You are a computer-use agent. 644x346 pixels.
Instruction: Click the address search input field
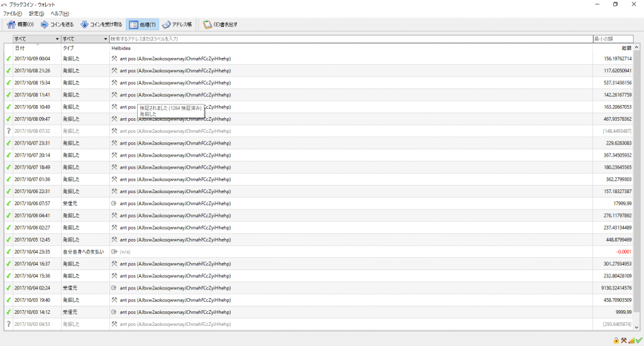[x=351, y=39]
